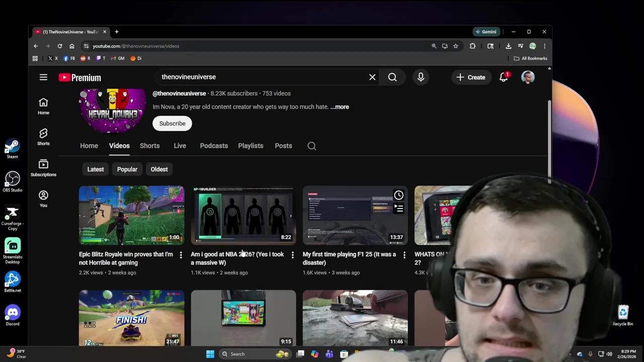Open the GM Gmail bookmark
This screenshot has width=644, height=362.
click(x=118, y=58)
